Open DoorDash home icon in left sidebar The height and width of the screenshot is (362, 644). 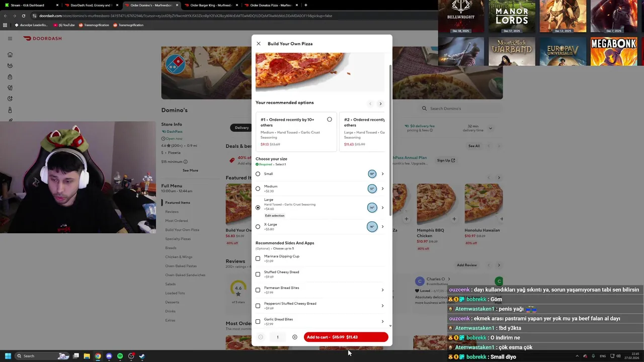10,55
